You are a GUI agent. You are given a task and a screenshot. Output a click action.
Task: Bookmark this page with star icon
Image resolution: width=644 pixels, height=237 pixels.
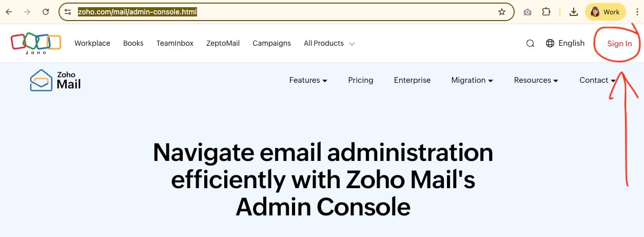click(502, 12)
